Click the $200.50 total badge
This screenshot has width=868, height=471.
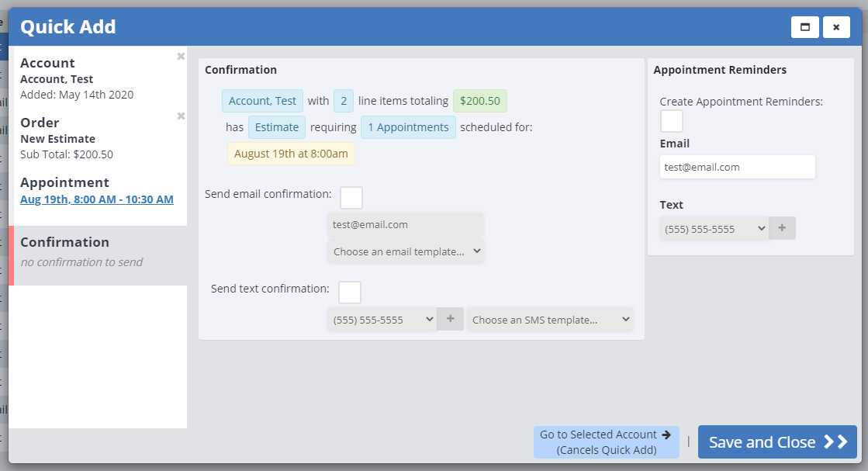(x=479, y=101)
